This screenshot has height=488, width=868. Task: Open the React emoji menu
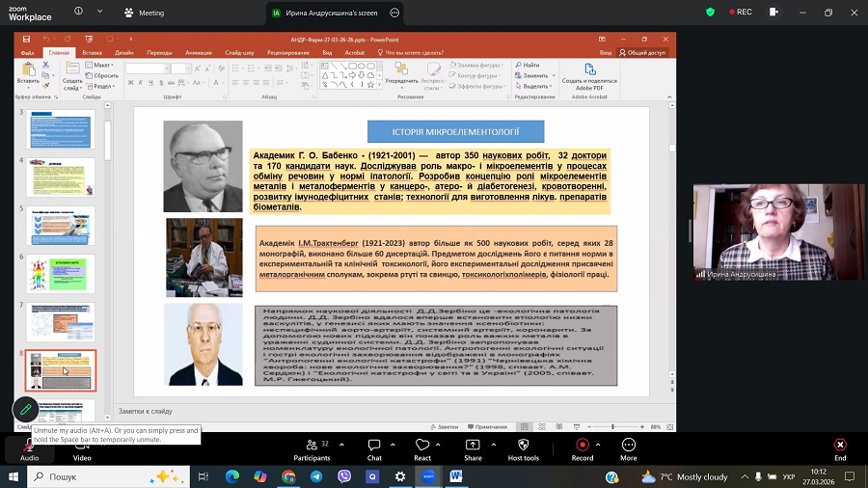[x=421, y=446]
